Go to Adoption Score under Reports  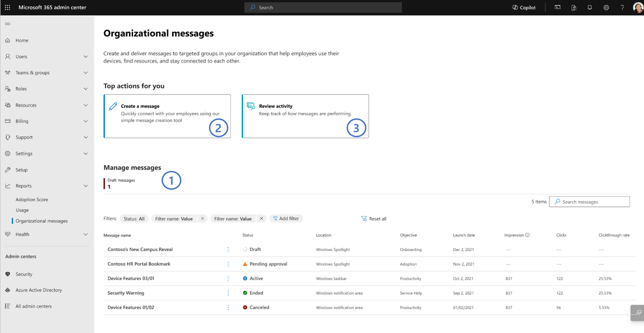(x=32, y=199)
